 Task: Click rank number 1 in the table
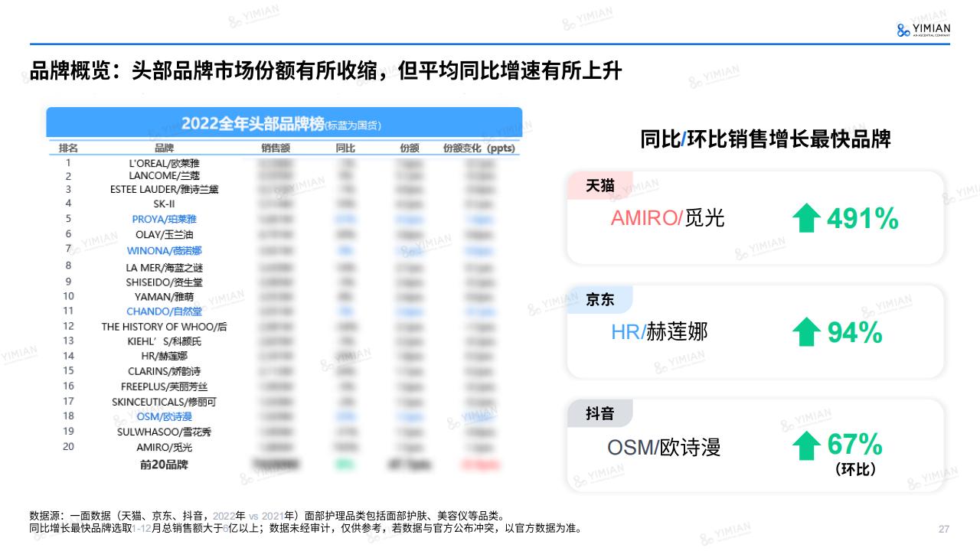(68, 162)
